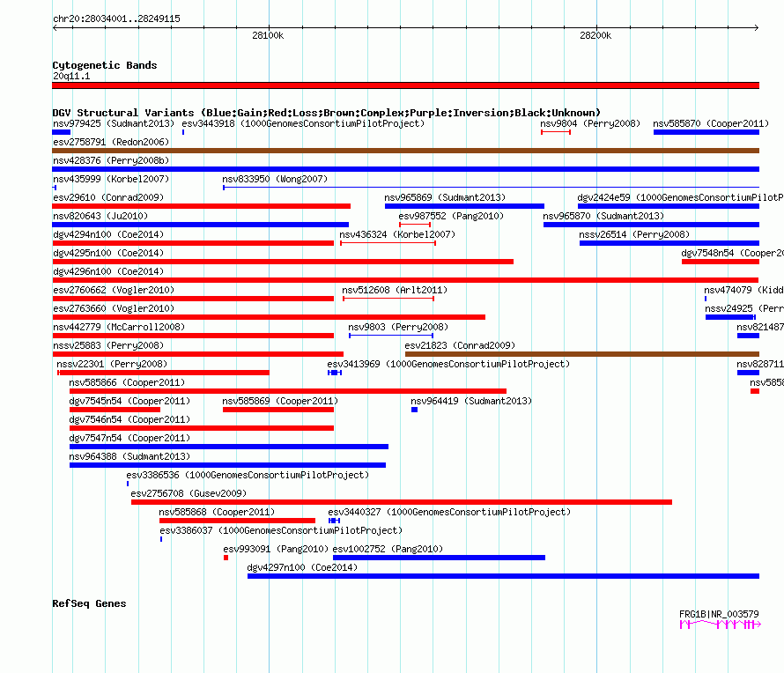
Task: Click the esv987552 (Pang2010) label
Action: coord(451,216)
